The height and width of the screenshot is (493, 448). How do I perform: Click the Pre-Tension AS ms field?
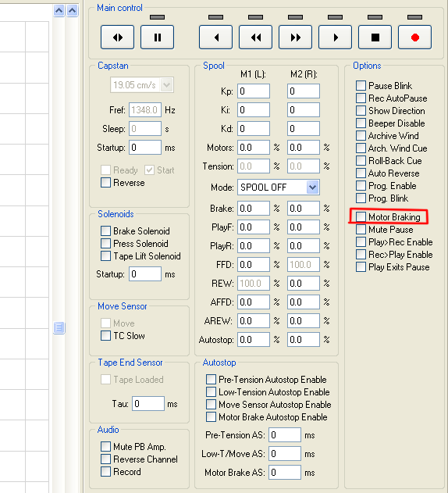point(285,435)
